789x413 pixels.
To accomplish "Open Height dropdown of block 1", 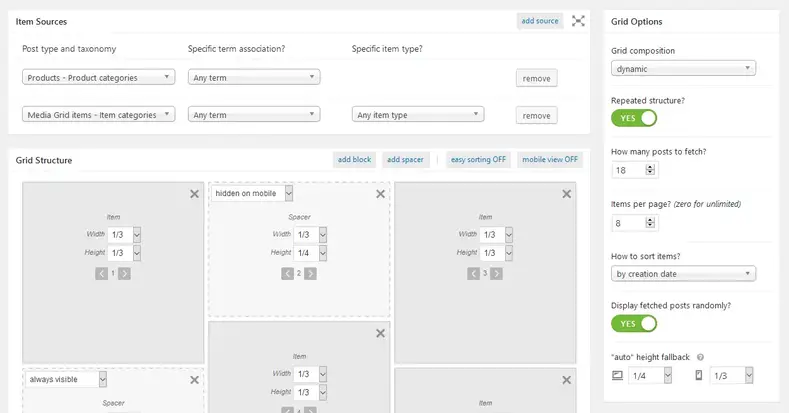I will click(x=124, y=253).
